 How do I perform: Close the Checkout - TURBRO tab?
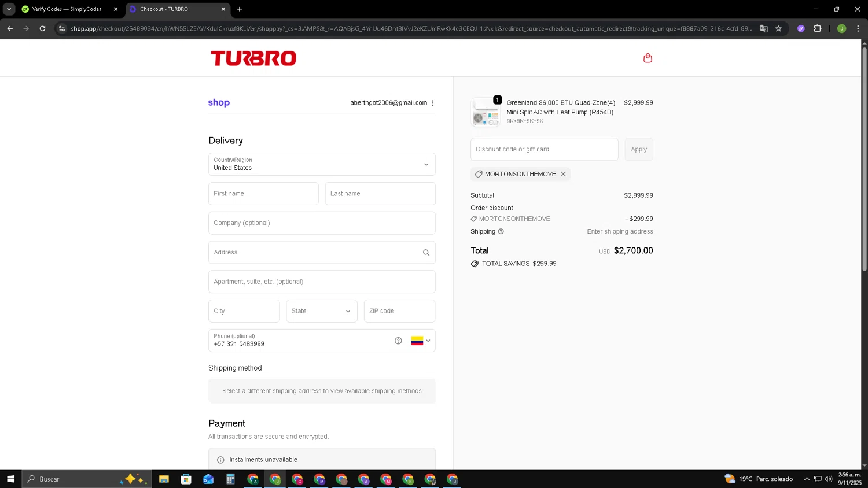point(223,9)
